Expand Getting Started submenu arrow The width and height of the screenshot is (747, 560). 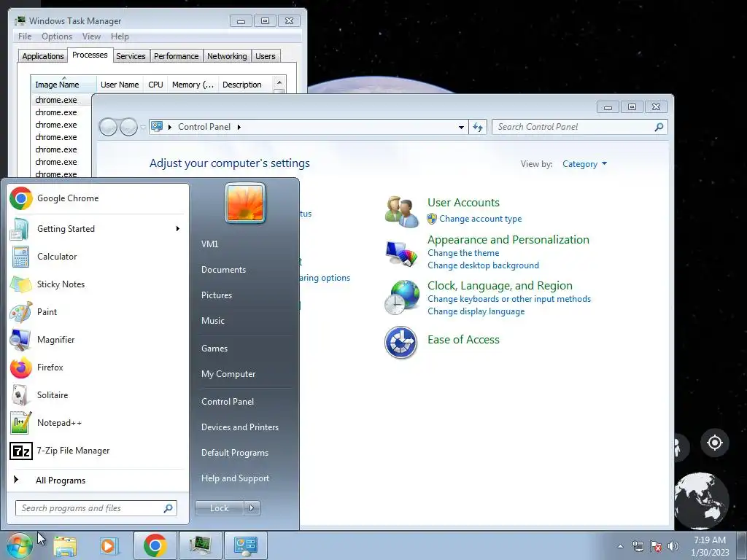[x=178, y=228]
